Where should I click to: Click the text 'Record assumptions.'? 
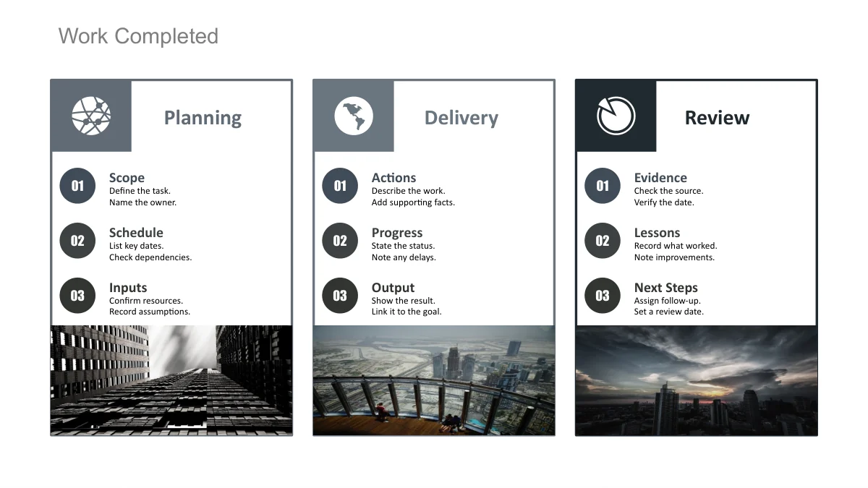150,312
